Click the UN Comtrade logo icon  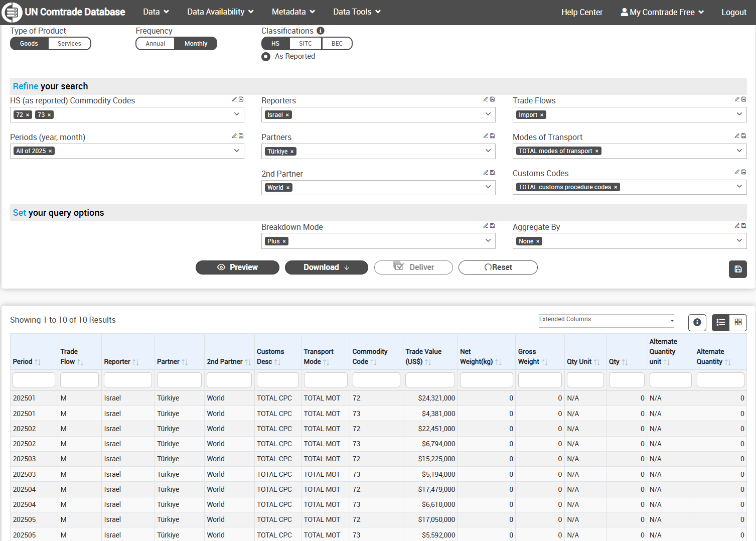click(x=12, y=12)
